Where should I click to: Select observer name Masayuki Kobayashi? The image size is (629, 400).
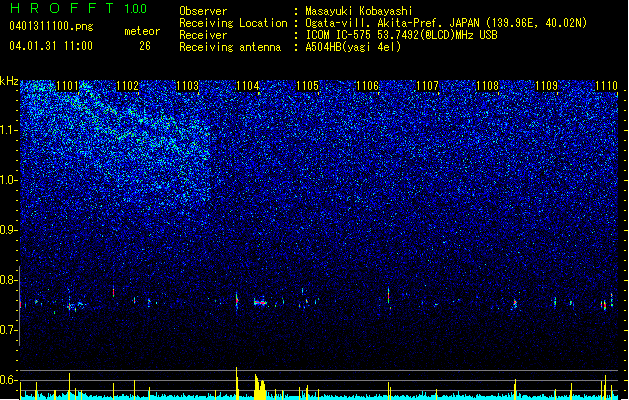click(x=359, y=11)
